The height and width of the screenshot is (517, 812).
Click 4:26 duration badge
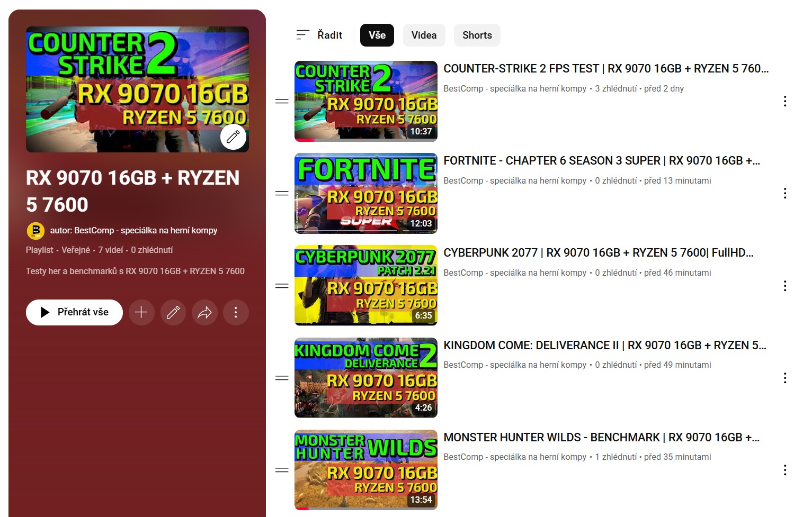coord(423,407)
